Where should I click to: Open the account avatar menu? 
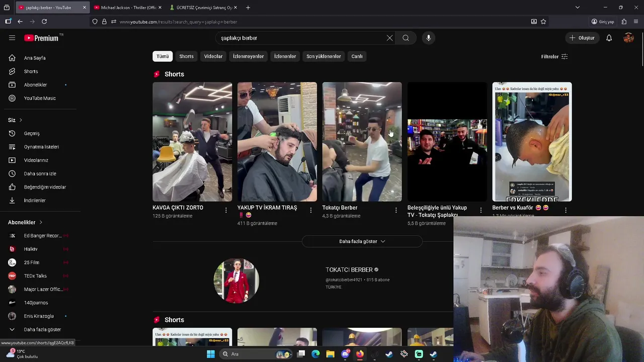click(628, 38)
